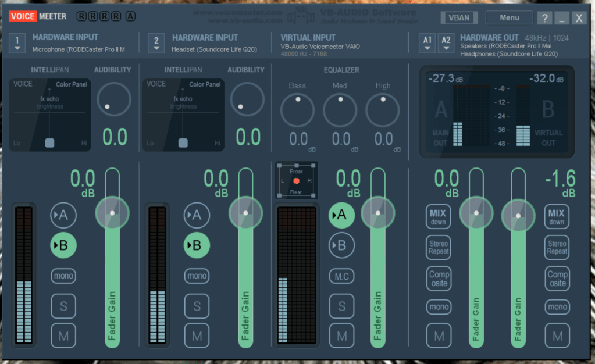
Task: Toggle mono on Virtual Out bus B
Action: click(x=557, y=306)
